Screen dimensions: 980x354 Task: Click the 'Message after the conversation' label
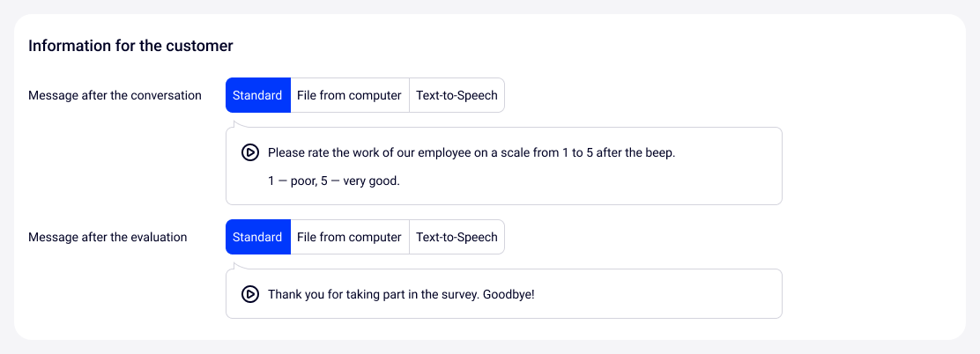pyautogui.click(x=115, y=95)
